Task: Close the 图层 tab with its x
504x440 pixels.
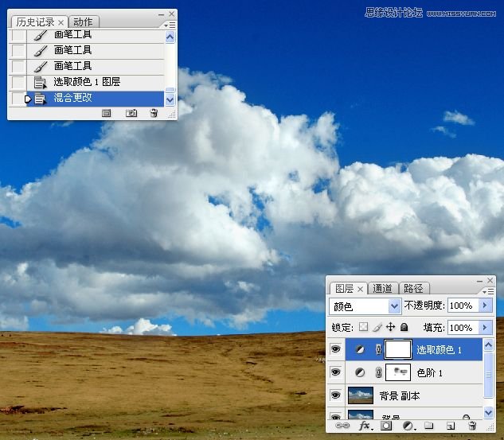Action: (x=361, y=289)
